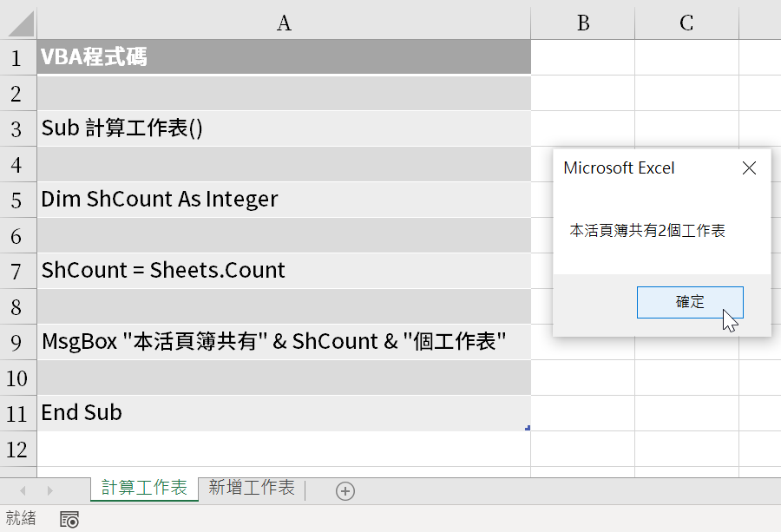
Task: Click the ShCount = Sheets.Count cell
Action: pyautogui.click(x=284, y=271)
